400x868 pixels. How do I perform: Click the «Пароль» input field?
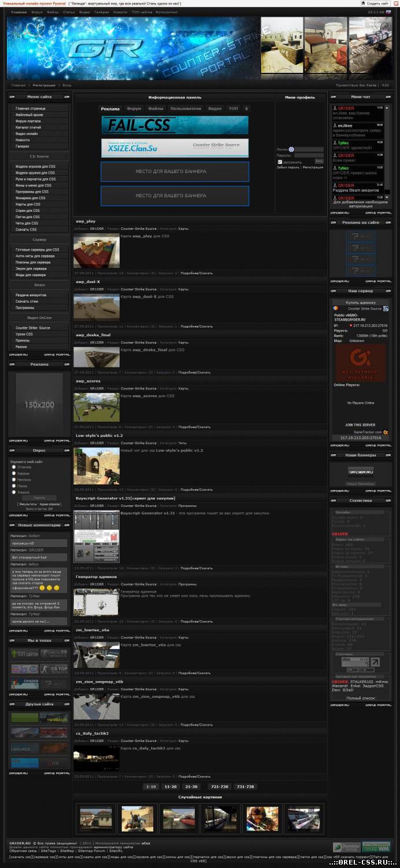coord(309,156)
